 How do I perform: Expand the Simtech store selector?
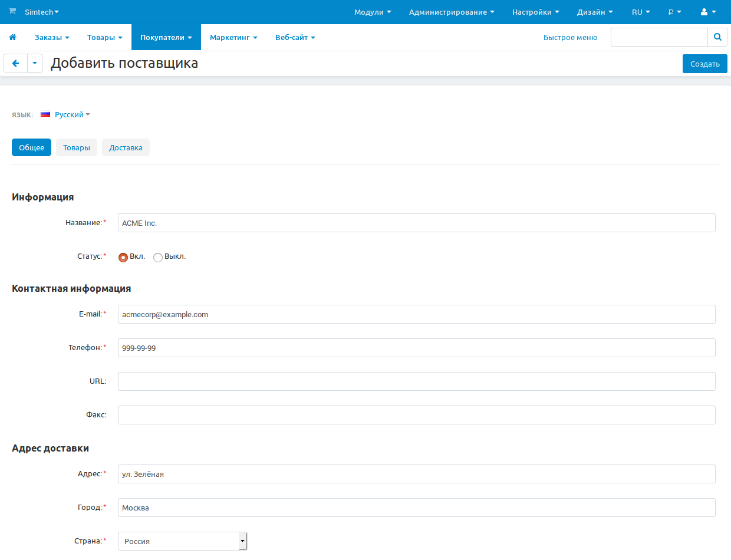(41, 12)
